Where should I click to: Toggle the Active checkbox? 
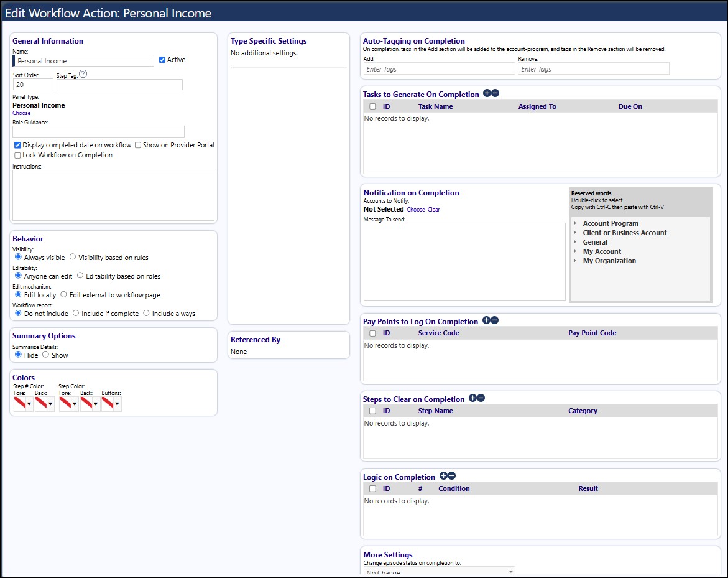pos(162,60)
